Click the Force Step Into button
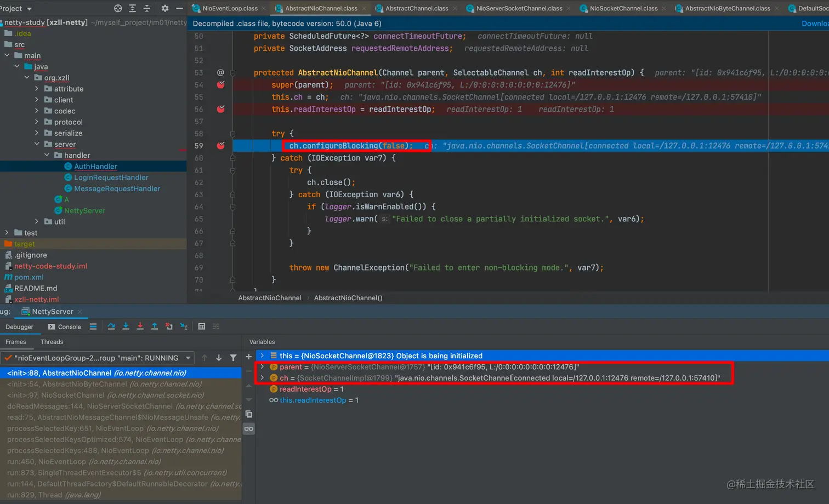The height and width of the screenshot is (504, 829). [140, 327]
